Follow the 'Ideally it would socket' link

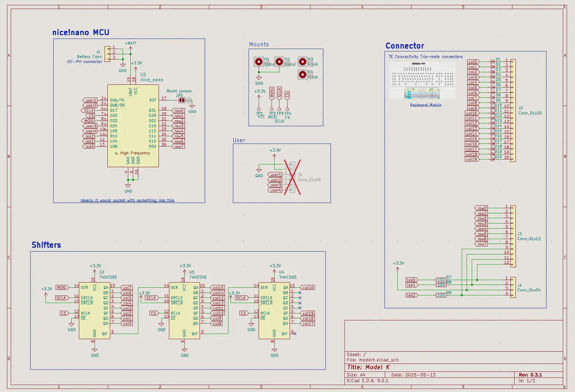(x=128, y=200)
